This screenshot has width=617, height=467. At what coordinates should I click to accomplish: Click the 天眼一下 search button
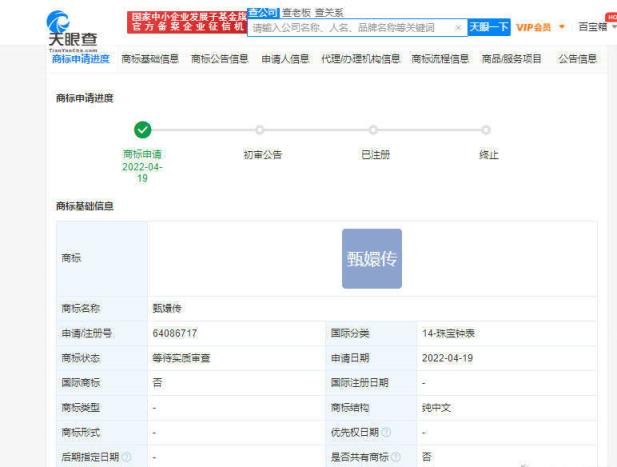(489, 27)
